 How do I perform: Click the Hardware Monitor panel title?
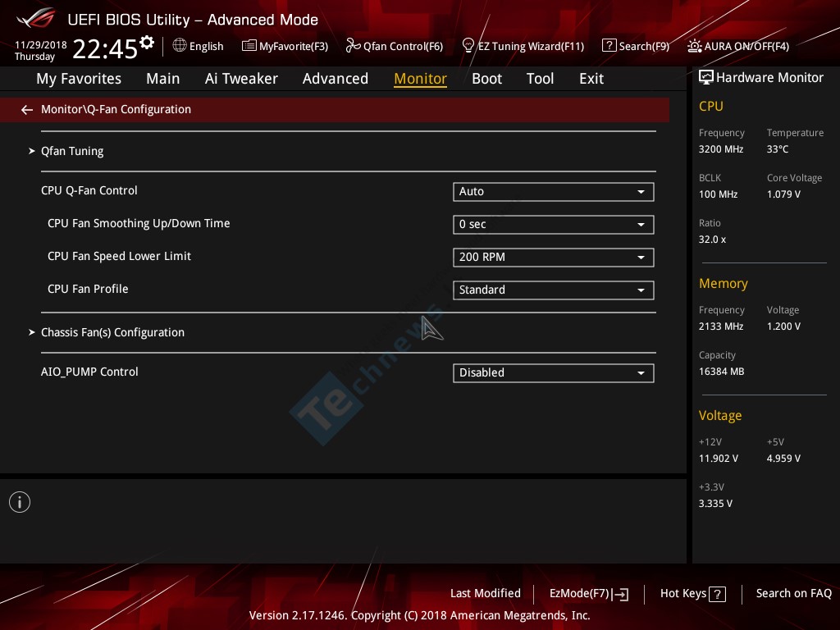769,78
